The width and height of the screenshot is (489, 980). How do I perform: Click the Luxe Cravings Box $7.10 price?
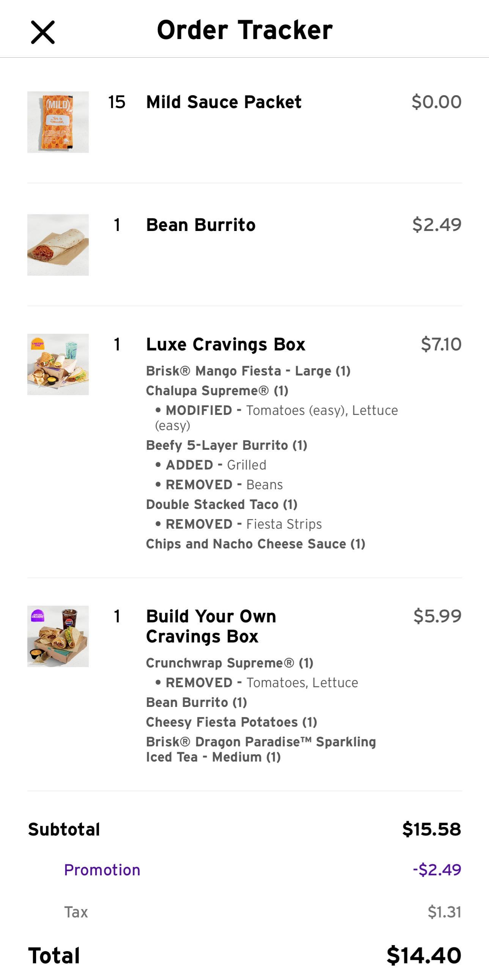441,344
